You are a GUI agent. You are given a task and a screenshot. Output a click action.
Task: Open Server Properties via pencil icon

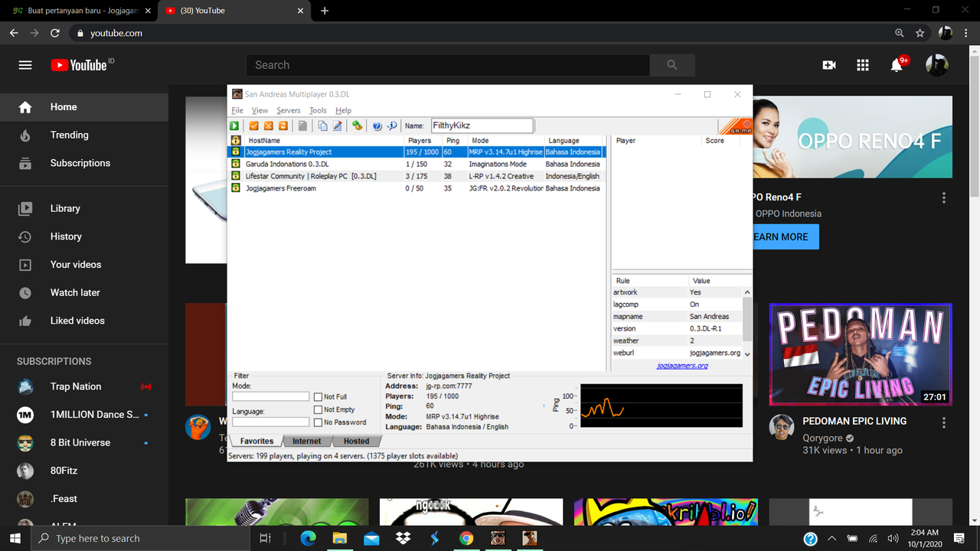(337, 126)
